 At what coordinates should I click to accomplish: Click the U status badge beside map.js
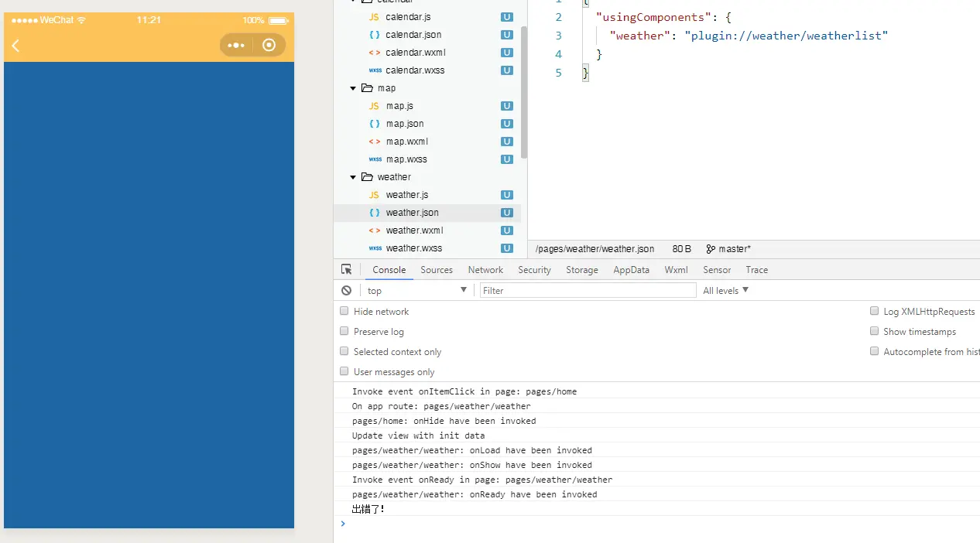pyautogui.click(x=507, y=106)
